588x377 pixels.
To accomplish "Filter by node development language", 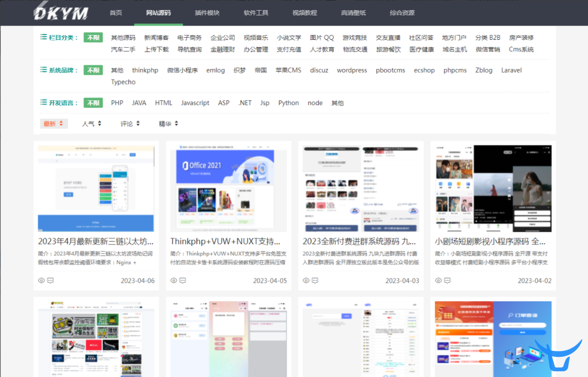I will click(315, 103).
